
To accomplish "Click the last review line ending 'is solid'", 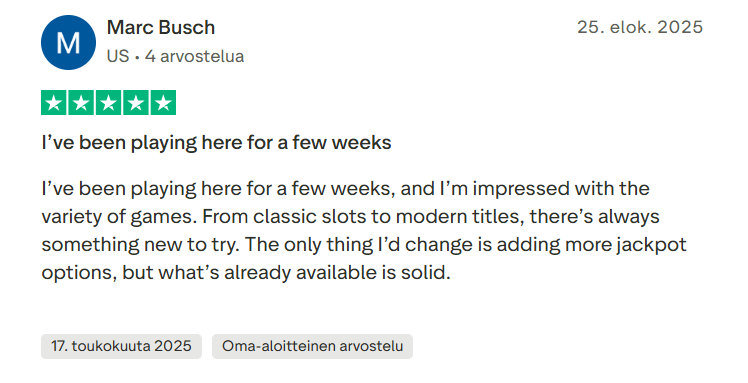I will [x=246, y=273].
